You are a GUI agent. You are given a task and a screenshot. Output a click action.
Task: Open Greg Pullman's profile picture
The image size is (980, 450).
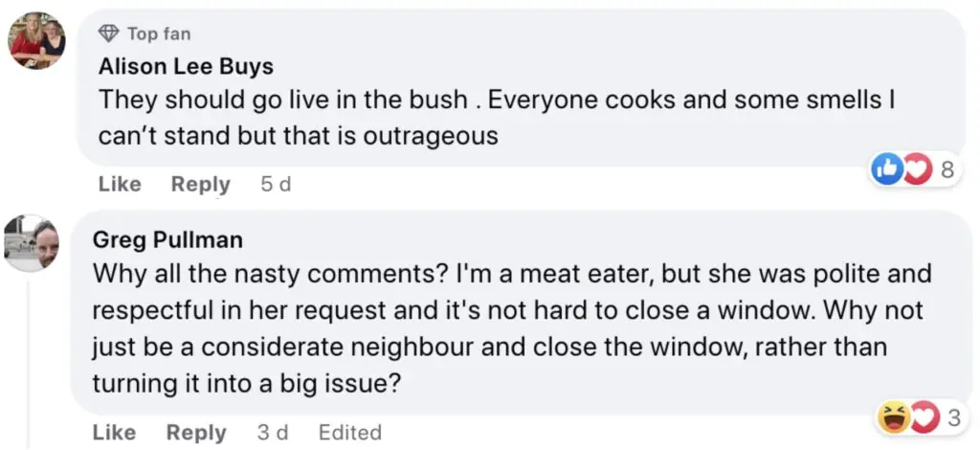tap(33, 242)
